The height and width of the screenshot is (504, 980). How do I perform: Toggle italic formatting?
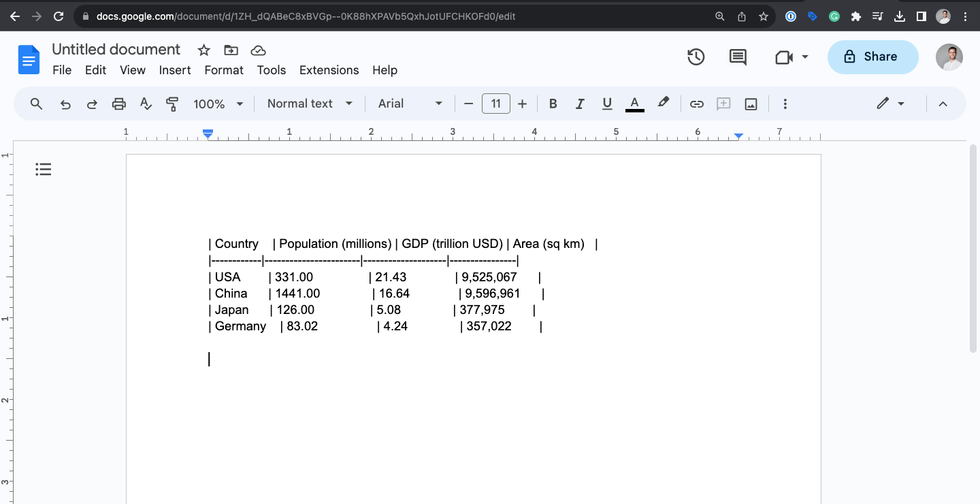point(580,104)
